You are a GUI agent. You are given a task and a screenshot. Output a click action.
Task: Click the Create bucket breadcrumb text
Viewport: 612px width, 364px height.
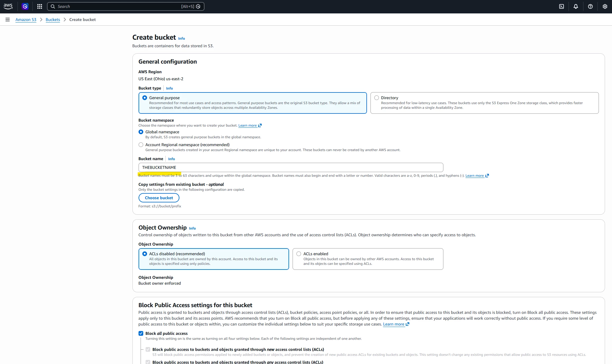click(x=83, y=20)
